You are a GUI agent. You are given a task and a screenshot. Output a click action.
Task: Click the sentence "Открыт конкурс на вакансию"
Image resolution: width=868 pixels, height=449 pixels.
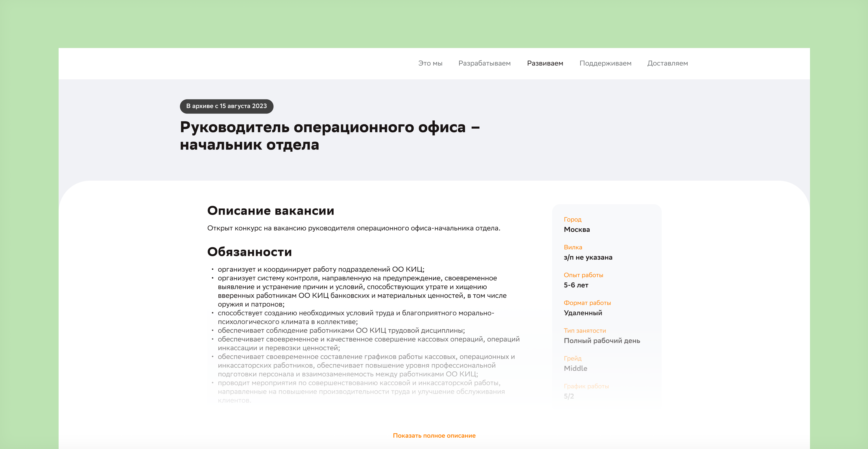click(x=354, y=228)
